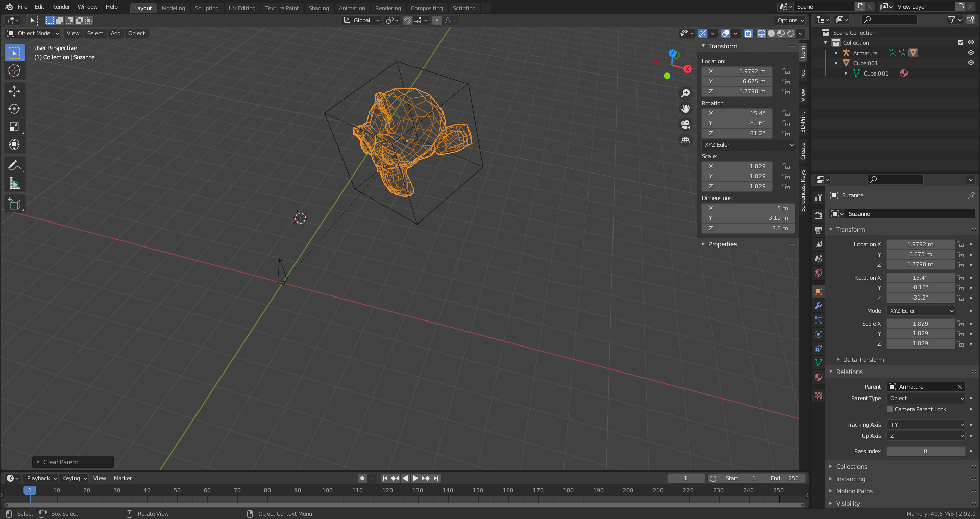Open the Object Data properties tab icon
Screen dimensions: 980x519
point(818,363)
